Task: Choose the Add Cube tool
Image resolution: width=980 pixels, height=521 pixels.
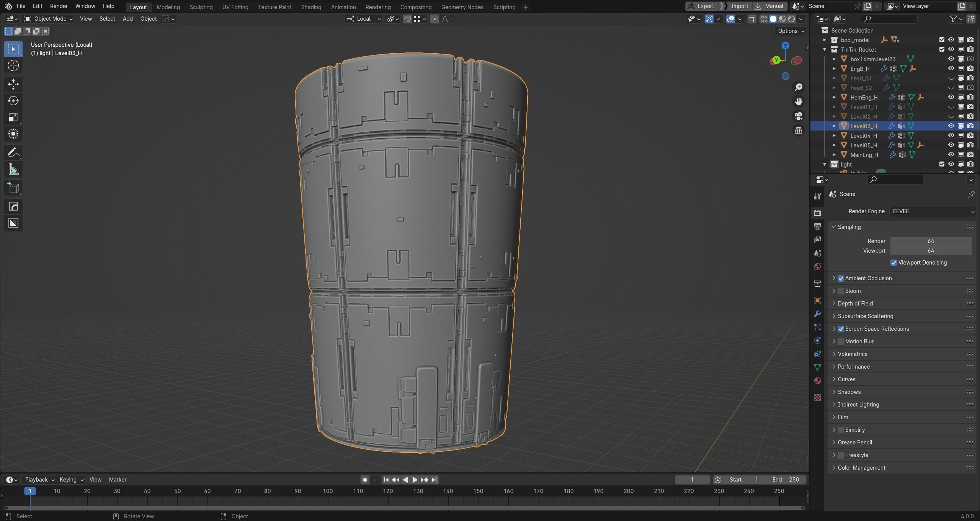Action: 13,188
